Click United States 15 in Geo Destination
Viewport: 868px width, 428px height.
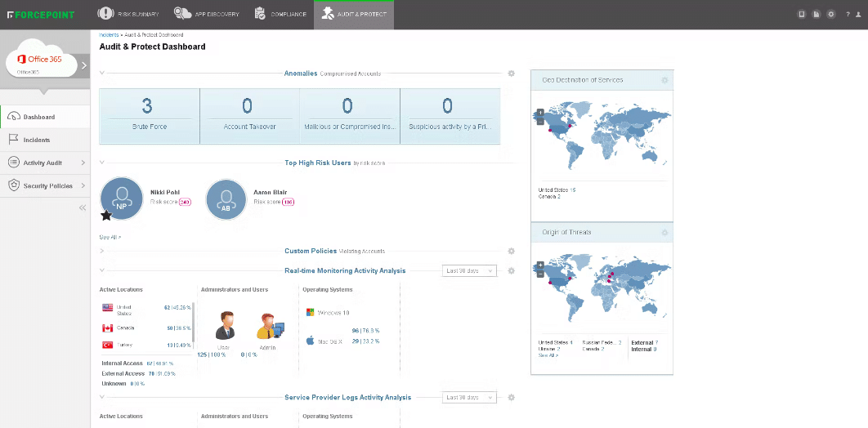click(x=557, y=189)
